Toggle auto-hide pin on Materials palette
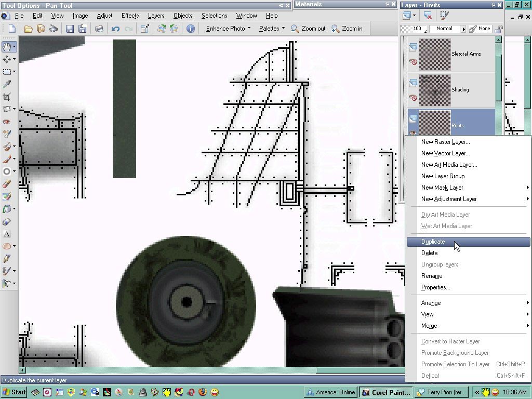This screenshot has width=532, height=399. (388, 4)
